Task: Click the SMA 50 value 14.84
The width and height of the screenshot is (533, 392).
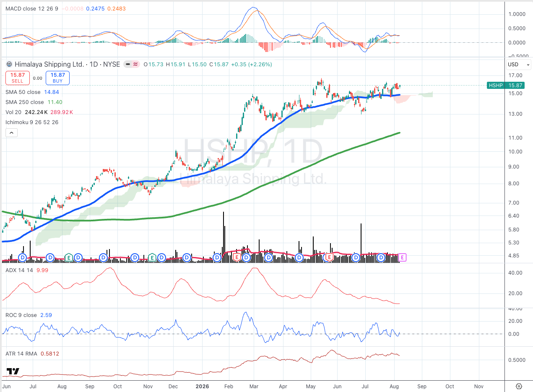Action: point(51,92)
